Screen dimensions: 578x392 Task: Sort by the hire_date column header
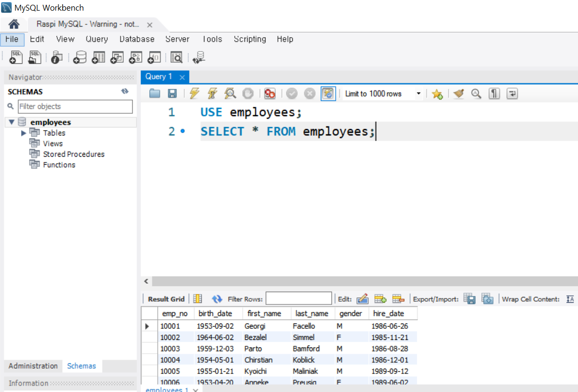click(x=393, y=313)
